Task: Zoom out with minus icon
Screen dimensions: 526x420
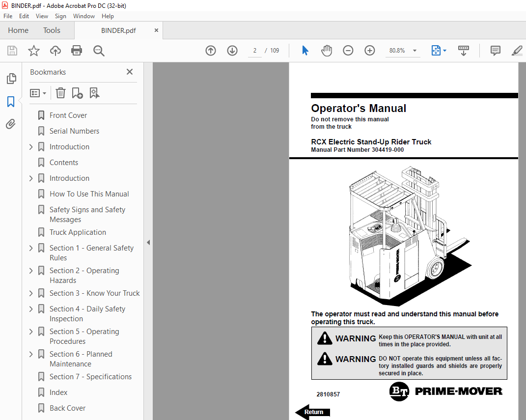Action: point(348,51)
